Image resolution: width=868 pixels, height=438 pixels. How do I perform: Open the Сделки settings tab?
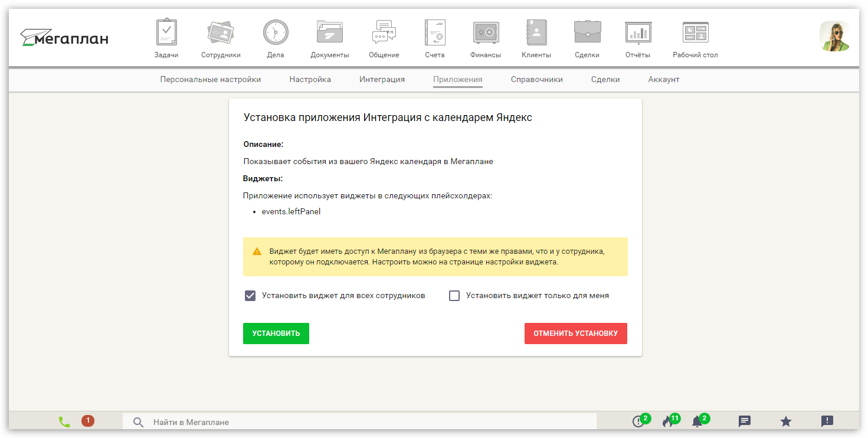[605, 80]
